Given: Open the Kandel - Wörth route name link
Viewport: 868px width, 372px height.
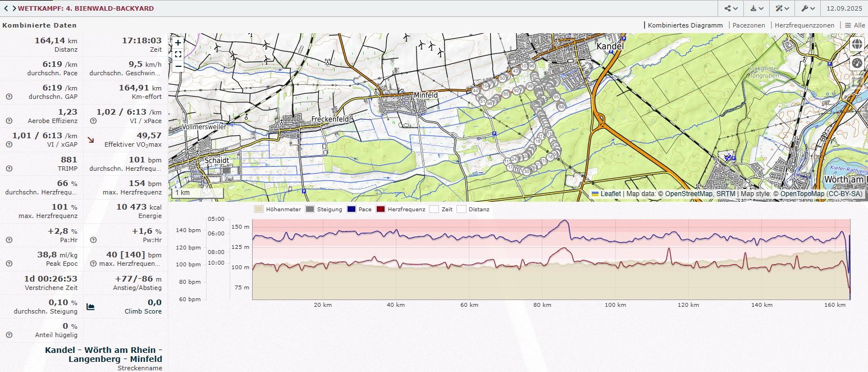Looking at the screenshot, I should 103,354.
